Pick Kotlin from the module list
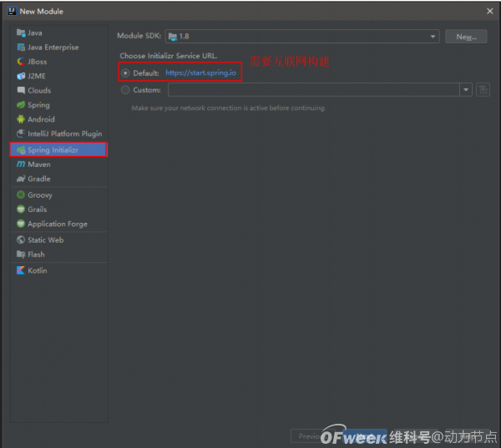Screen dimensions: 501x448 pos(59,270)
